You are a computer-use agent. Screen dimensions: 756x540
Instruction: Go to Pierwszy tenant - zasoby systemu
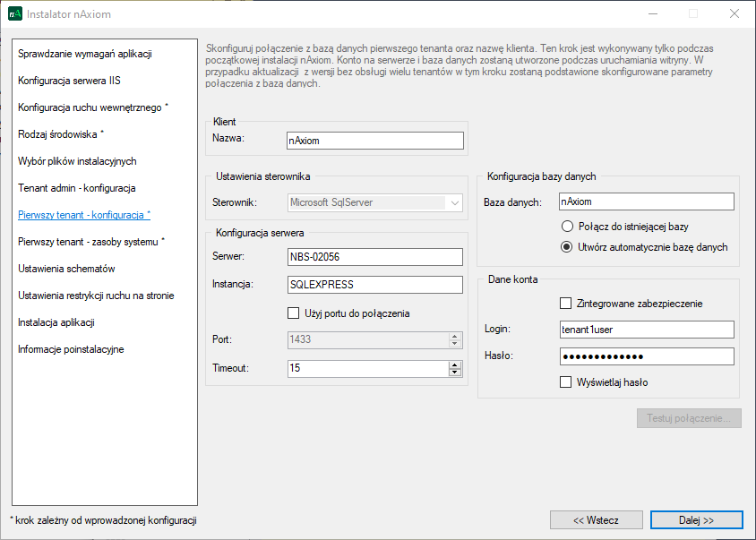point(91,242)
